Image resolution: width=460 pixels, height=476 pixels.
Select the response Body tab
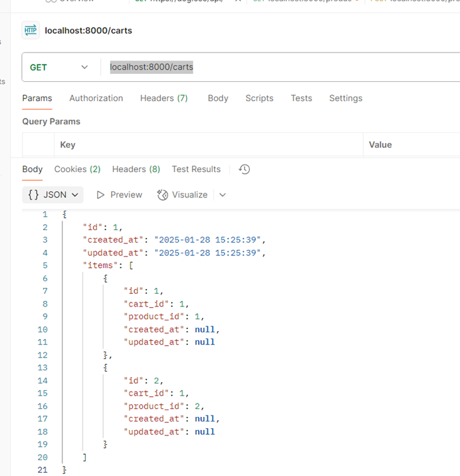click(32, 169)
